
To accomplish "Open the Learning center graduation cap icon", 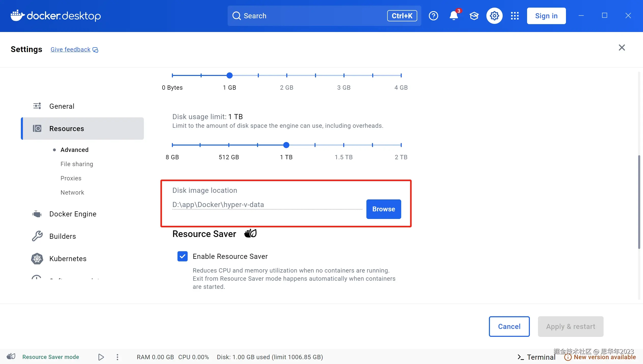I will point(474,16).
